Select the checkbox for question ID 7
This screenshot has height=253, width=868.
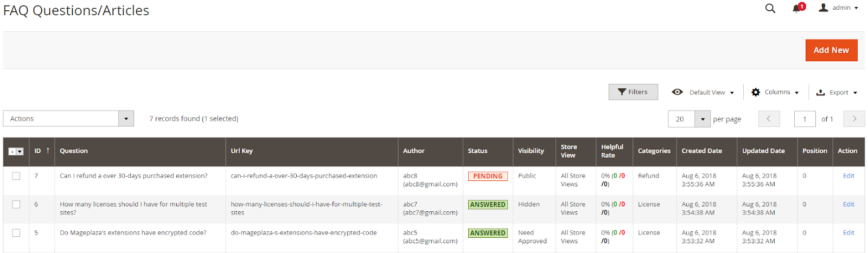click(16, 176)
